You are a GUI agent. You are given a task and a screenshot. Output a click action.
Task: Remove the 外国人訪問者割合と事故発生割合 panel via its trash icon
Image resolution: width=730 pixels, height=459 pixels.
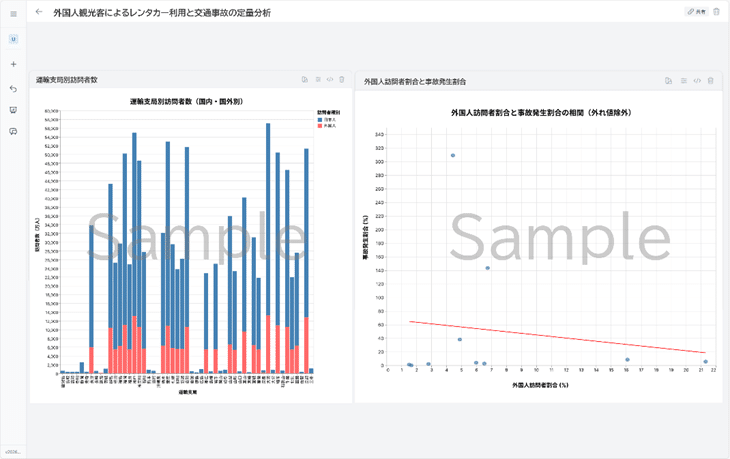click(x=710, y=80)
